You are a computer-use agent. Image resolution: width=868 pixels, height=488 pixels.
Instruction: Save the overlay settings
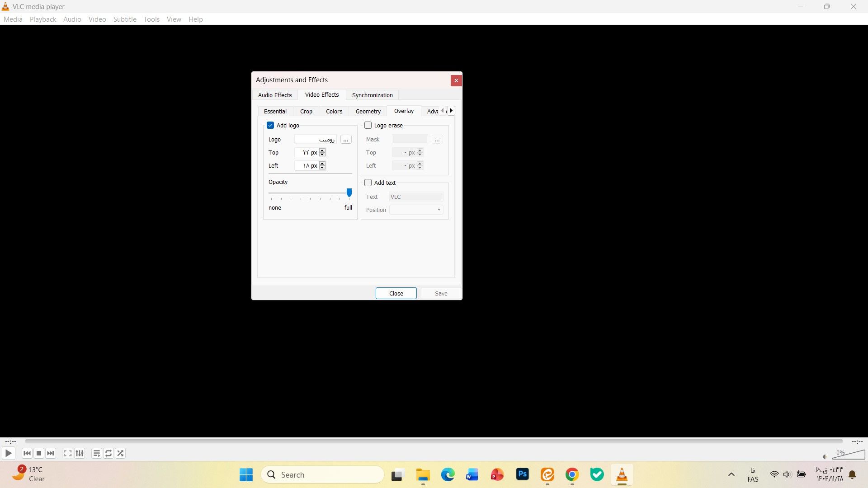441,293
